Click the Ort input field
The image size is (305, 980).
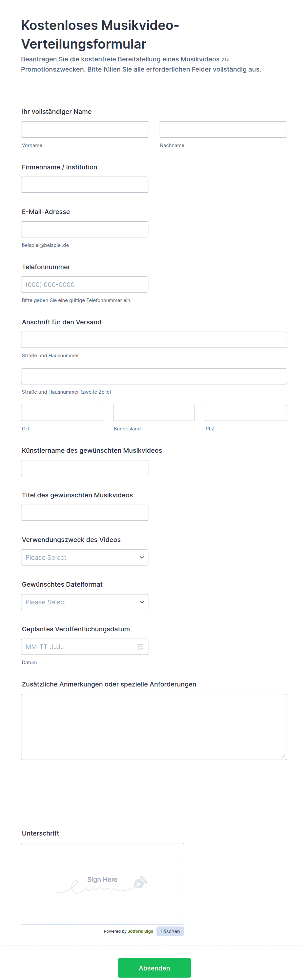point(62,413)
